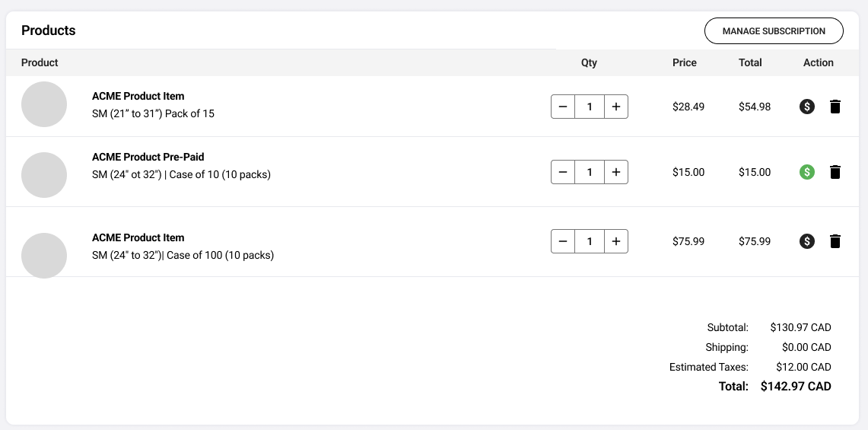Click product thumbnail for Pack of 15 item
The image size is (868, 430).
pyautogui.click(x=44, y=104)
